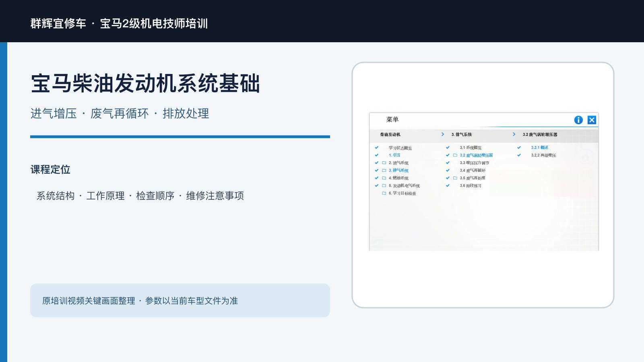Image resolution: width=644 pixels, height=362 pixels.
Task: Click the checkmark beside 学习状态概览
Action: (x=377, y=148)
